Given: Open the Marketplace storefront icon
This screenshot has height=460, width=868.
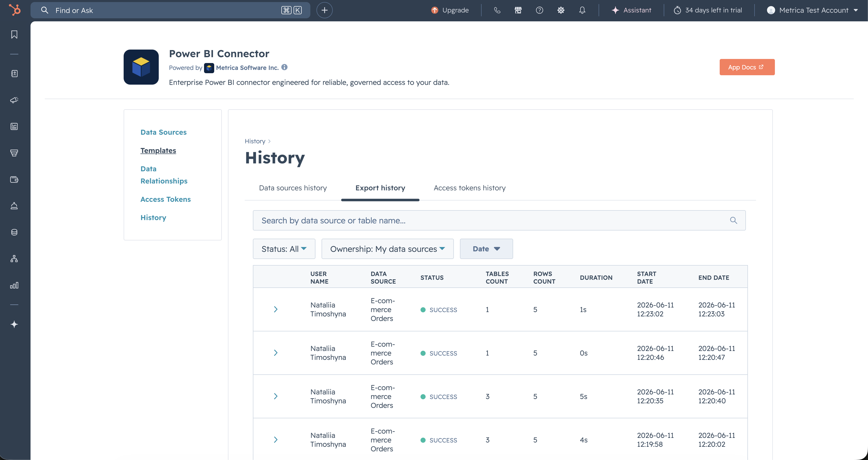Looking at the screenshot, I should point(518,10).
